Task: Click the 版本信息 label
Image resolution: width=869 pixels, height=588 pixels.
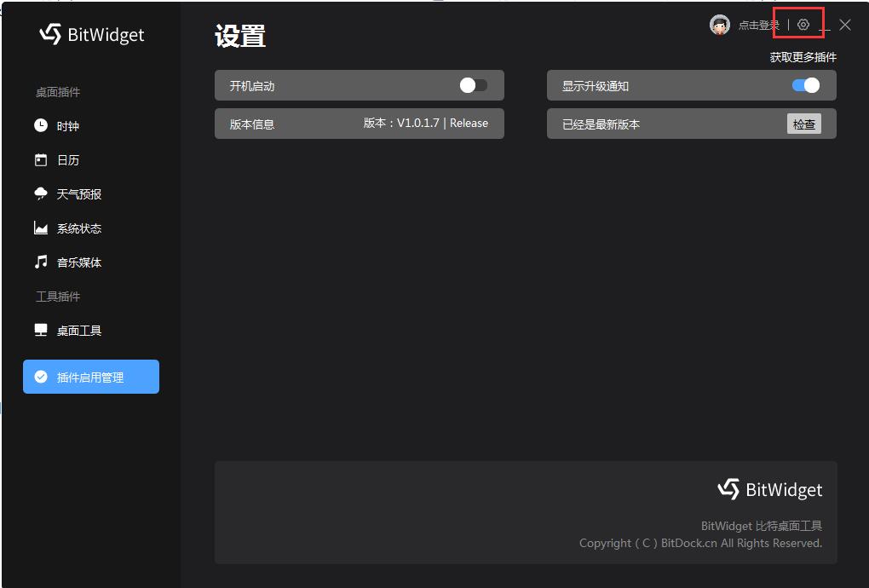Action: click(252, 124)
